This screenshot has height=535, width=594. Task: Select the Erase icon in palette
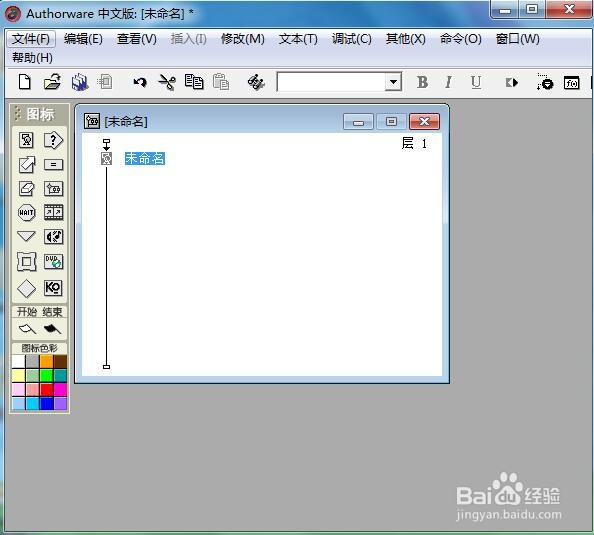click(x=26, y=188)
